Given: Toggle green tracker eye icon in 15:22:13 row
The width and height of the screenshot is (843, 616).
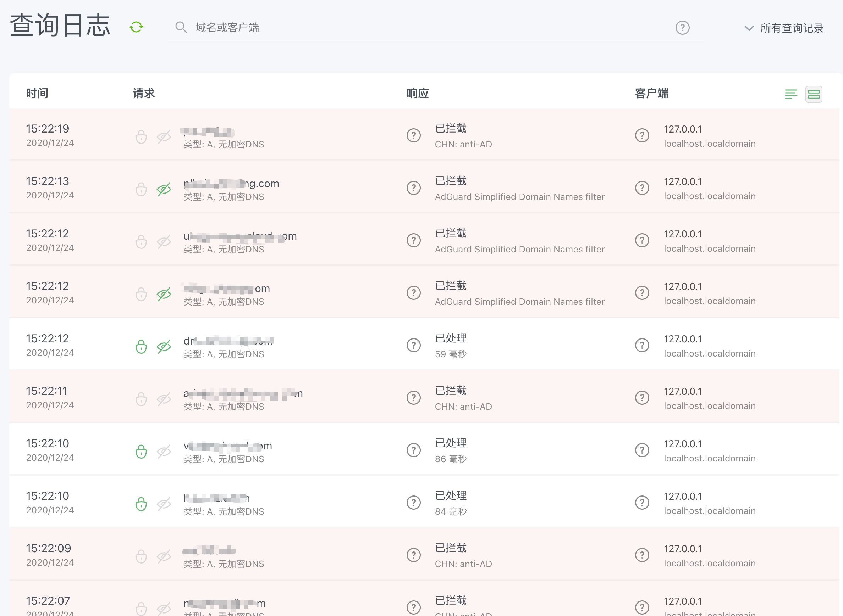Looking at the screenshot, I should coord(164,189).
